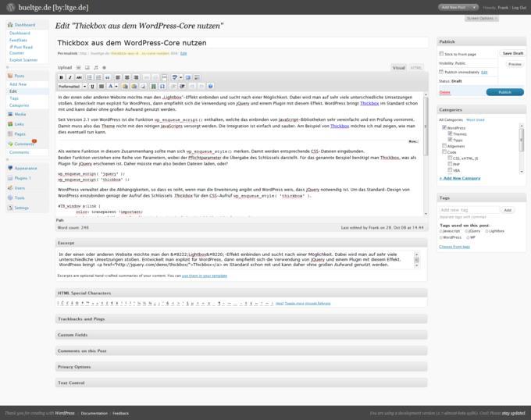Insert an unordered bullet list
The height and width of the screenshot is (420, 531).
click(89, 77)
